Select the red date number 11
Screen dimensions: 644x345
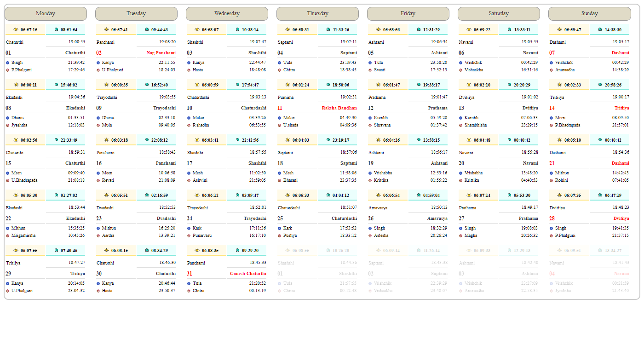coord(280,108)
